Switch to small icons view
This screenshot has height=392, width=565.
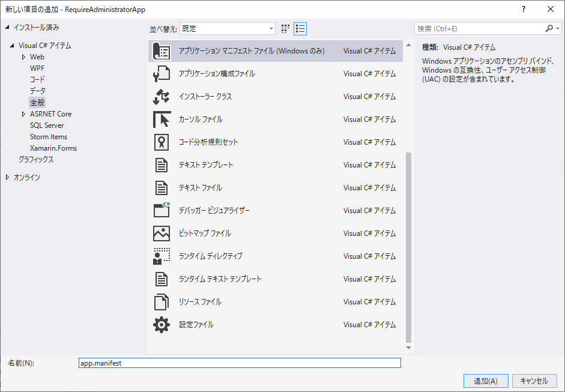tap(286, 28)
